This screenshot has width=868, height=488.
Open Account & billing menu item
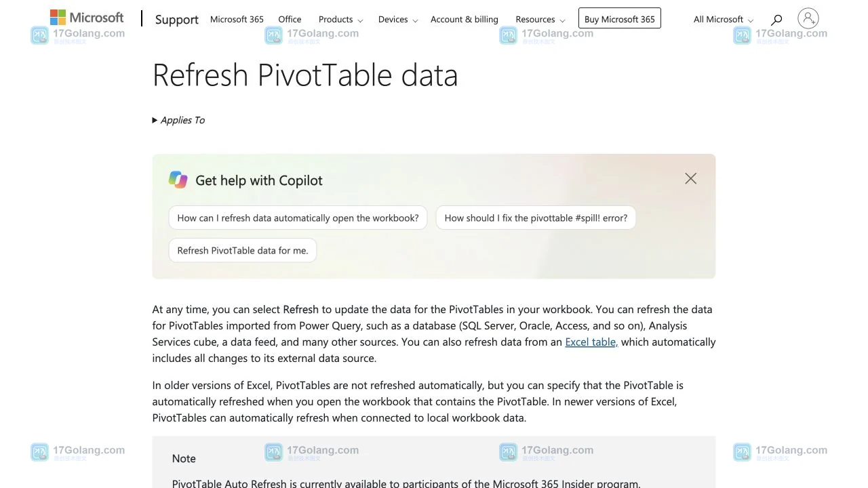click(465, 19)
